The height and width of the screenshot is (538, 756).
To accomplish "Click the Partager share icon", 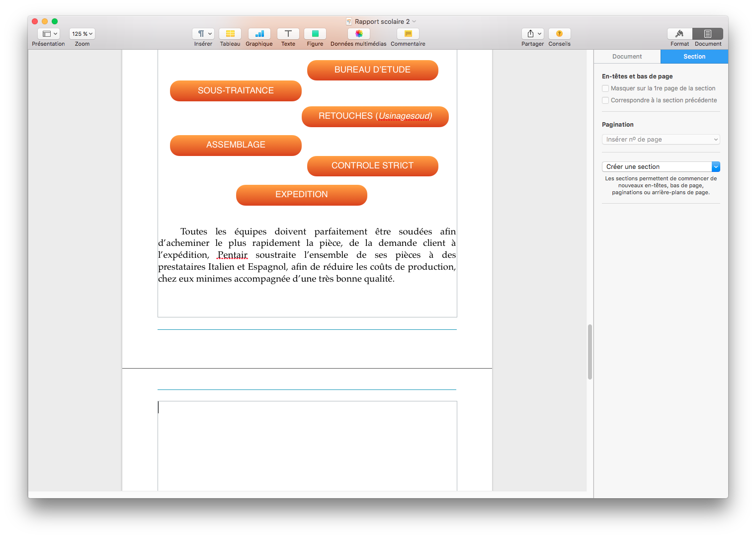I will pos(532,34).
